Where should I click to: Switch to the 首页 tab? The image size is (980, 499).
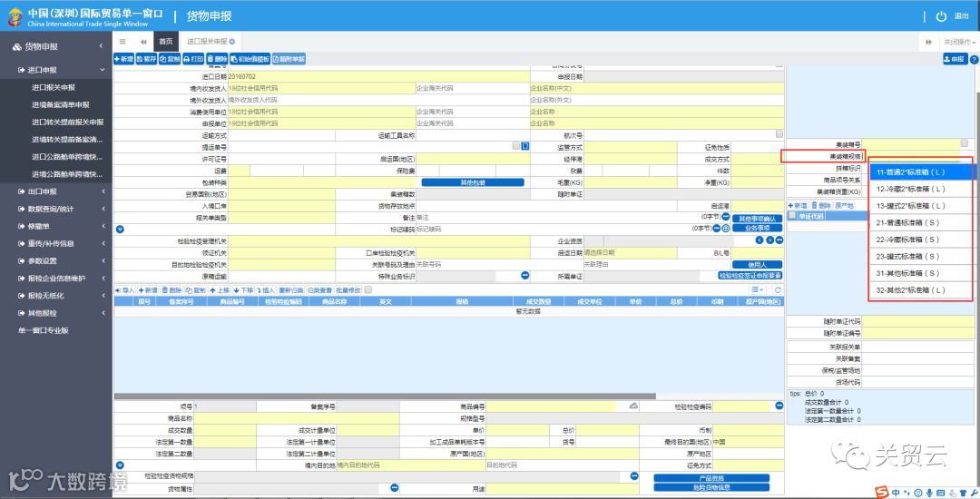click(166, 41)
